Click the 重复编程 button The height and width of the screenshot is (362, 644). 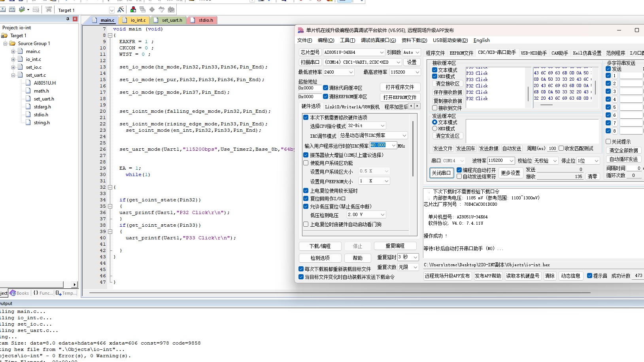coord(395,246)
